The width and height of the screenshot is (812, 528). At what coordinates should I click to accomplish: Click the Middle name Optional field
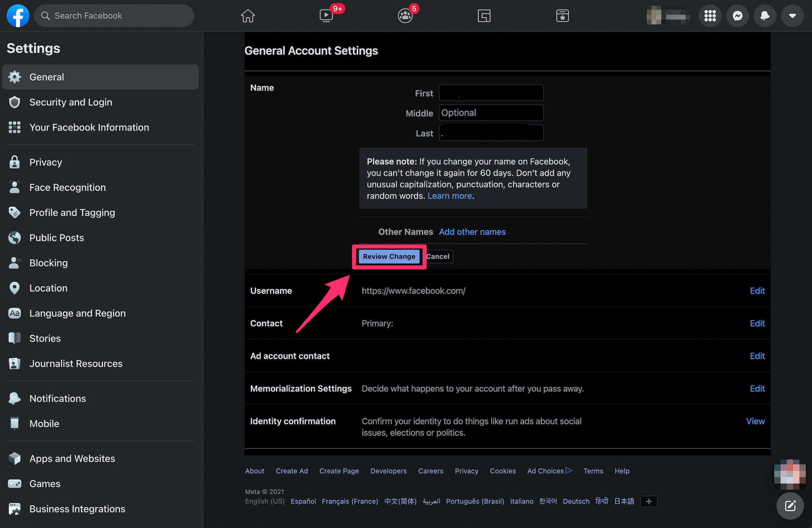tap(491, 113)
